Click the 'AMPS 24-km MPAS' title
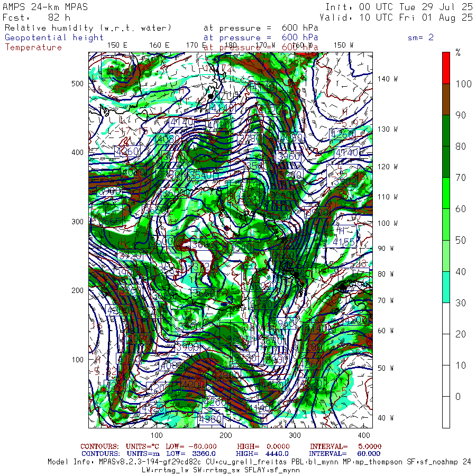This screenshot has height=476, width=476. pyautogui.click(x=45, y=7)
